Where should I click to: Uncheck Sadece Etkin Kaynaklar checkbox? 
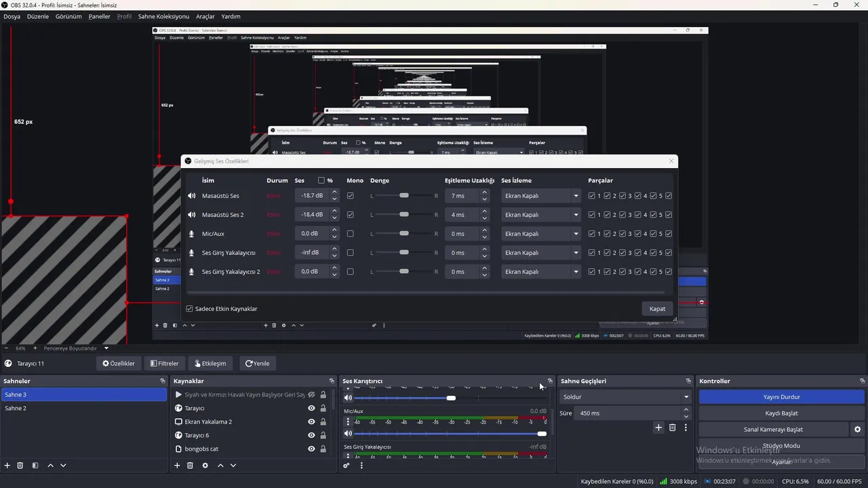[189, 309]
